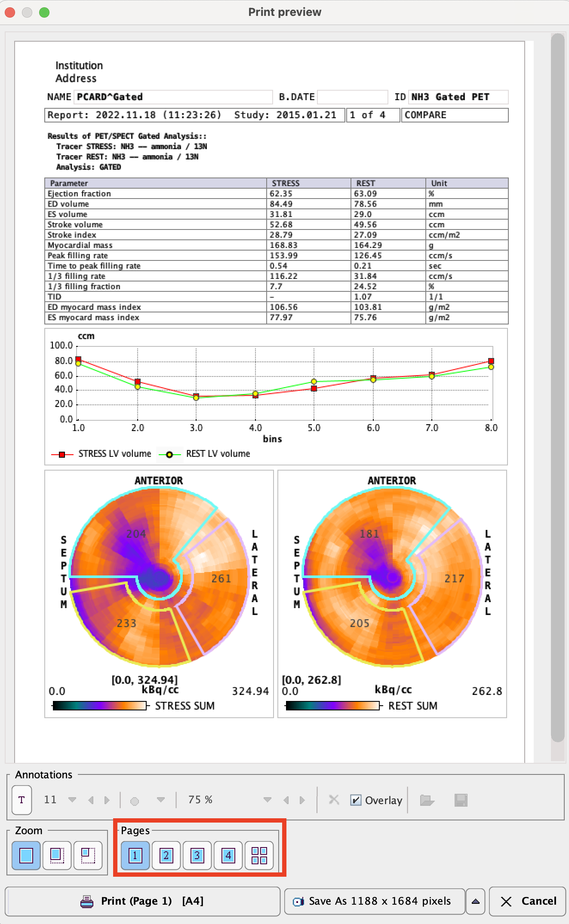Viewport: 569px width, 924px height.
Task: Expand save options with up-arrow button
Action: [476, 901]
